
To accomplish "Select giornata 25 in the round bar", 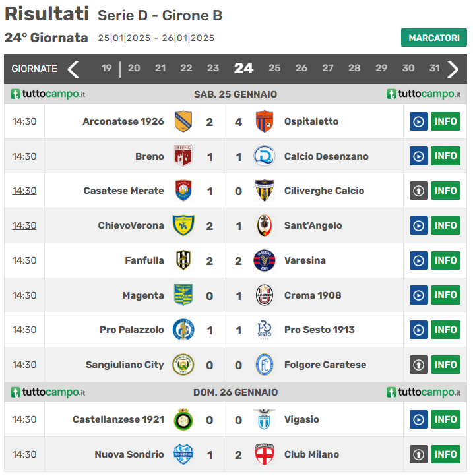I will tap(274, 68).
